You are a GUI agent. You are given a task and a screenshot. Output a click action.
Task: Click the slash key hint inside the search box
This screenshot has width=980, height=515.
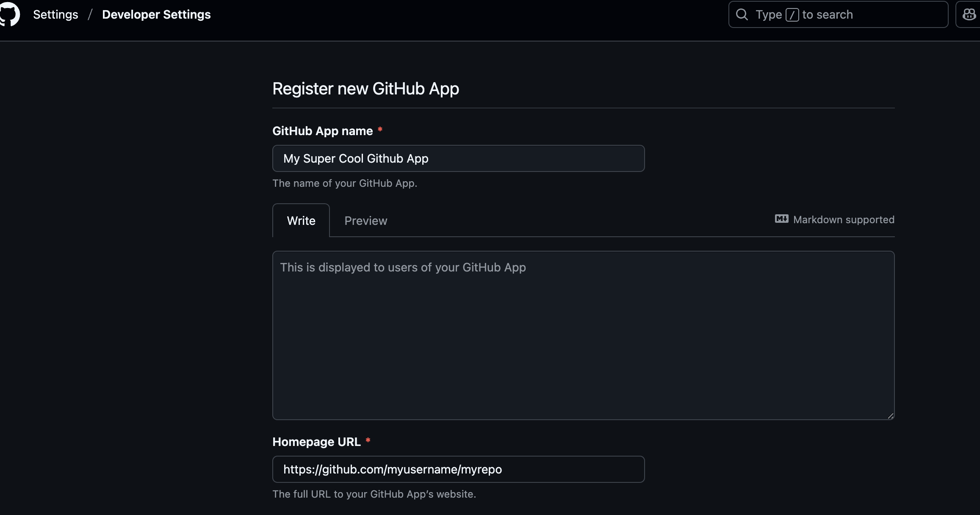pos(793,14)
